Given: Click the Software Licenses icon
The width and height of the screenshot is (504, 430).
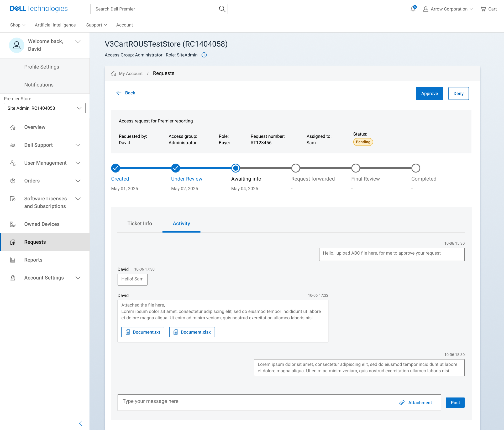Looking at the screenshot, I should (13, 199).
